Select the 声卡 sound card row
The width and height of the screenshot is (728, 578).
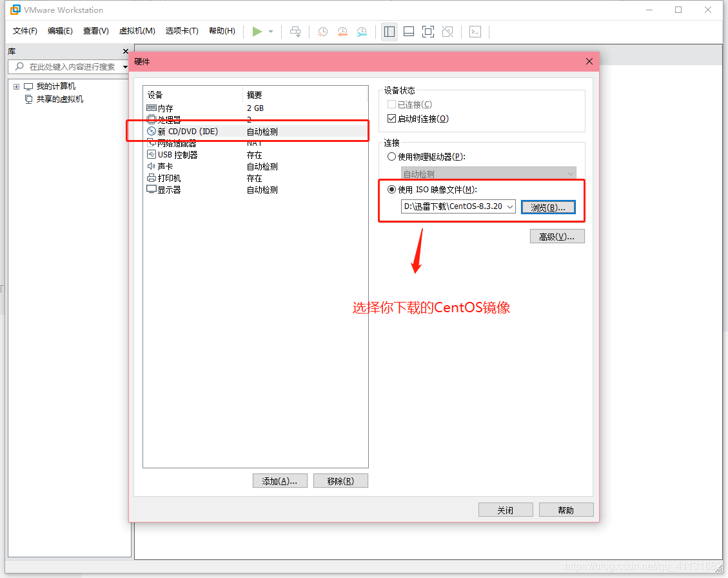256,166
